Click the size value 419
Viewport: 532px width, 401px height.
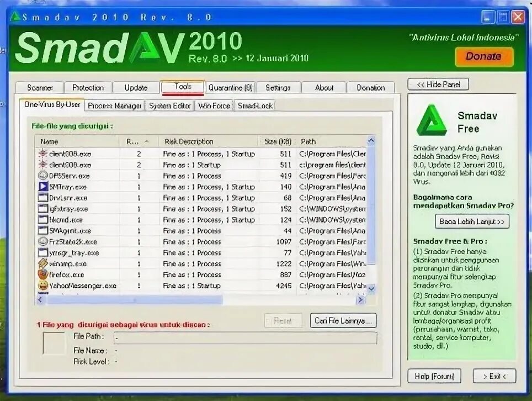click(x=286, y=176)
